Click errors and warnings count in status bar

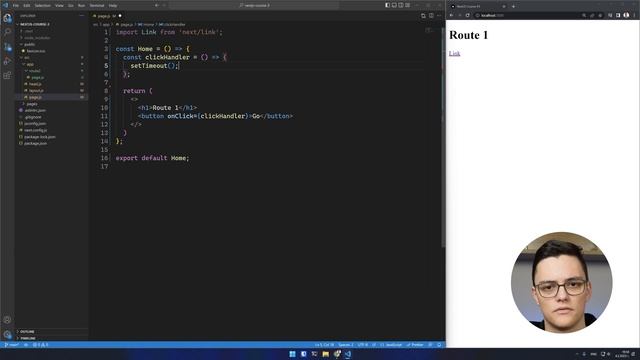(40, 345)
